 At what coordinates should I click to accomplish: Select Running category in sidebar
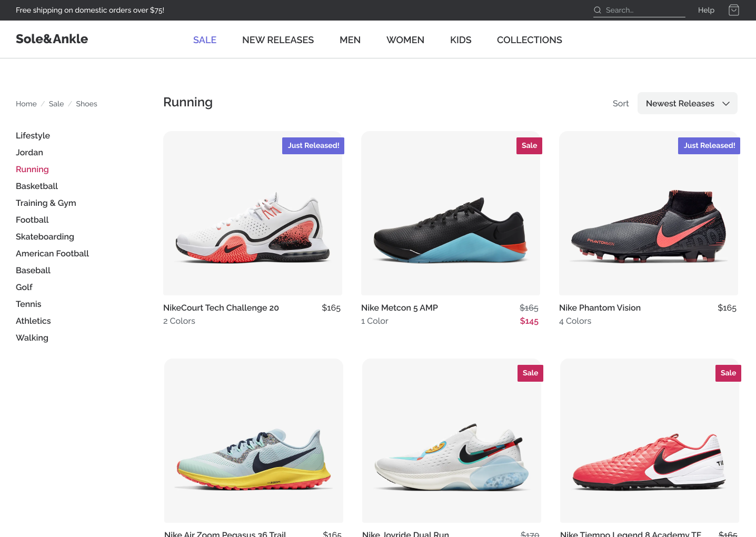pyautogui.click(x=32, y=169)
